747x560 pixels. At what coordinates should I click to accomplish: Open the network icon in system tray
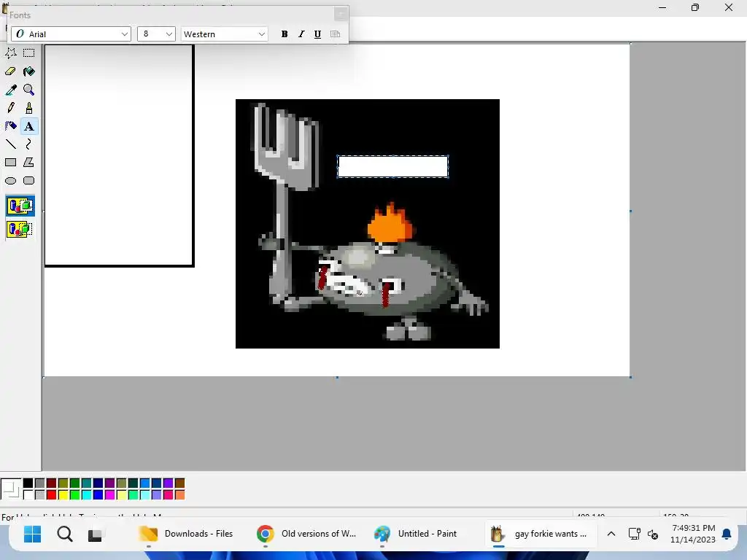(x=634, y=534)
